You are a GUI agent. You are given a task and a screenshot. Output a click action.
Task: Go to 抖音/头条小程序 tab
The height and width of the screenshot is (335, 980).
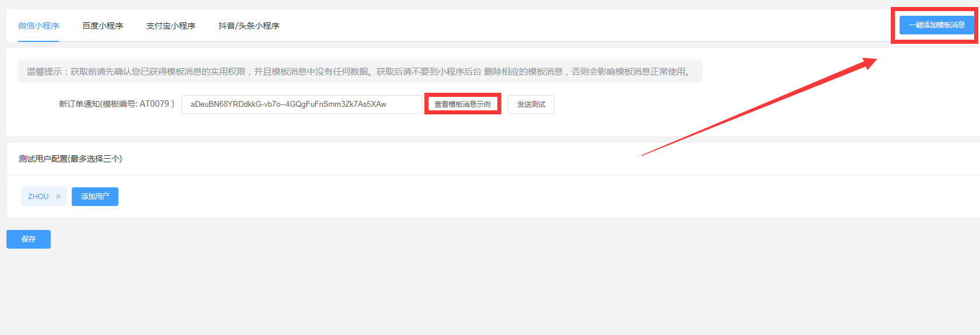249,26
